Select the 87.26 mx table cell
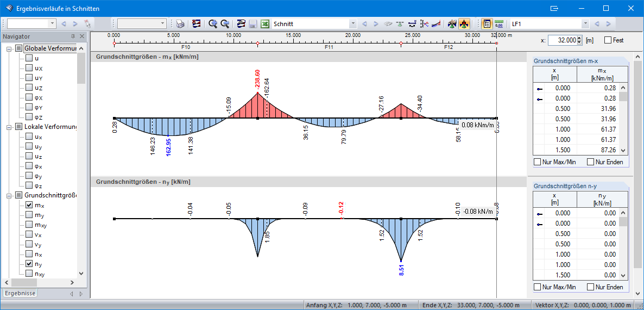 598,150
